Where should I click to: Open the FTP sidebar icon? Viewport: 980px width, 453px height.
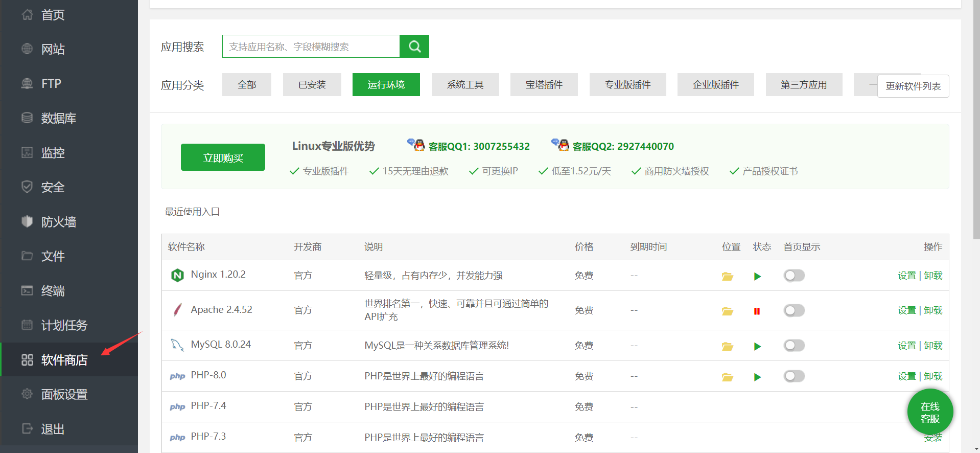pyautogui.click(x=28, y=83)
